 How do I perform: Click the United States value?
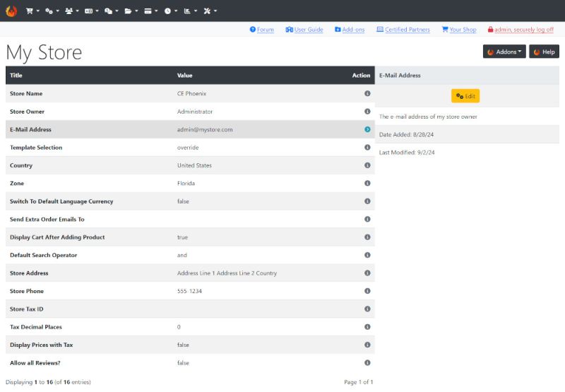click(x=194, y=165)
